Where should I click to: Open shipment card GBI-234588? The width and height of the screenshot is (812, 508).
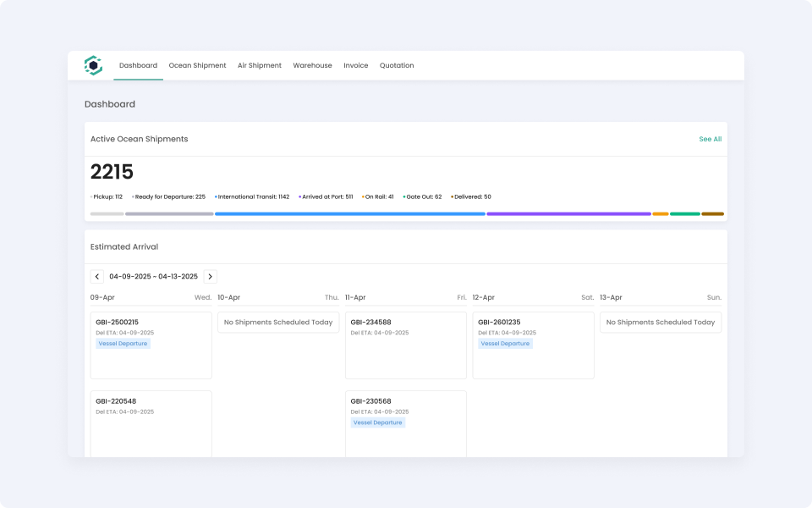(406, 345)
